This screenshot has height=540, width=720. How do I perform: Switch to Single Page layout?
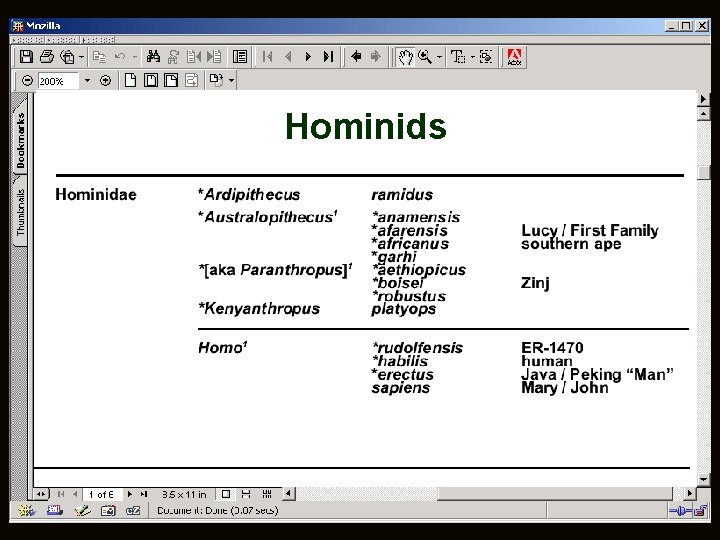tap(226, 494)
